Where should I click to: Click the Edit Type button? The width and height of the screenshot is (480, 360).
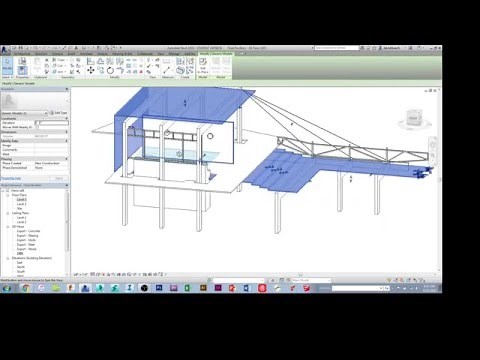59,113
